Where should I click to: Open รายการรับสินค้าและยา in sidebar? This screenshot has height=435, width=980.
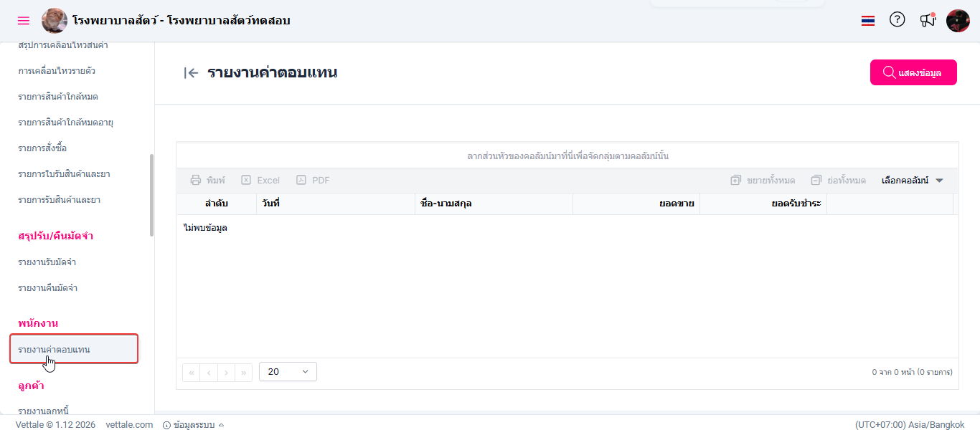tap(59, 200)
